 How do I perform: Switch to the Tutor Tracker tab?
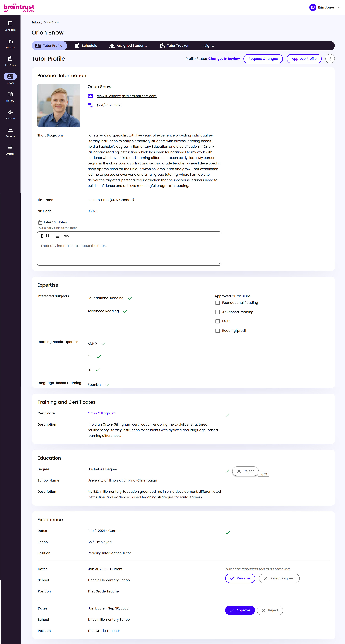click(174, 46)
